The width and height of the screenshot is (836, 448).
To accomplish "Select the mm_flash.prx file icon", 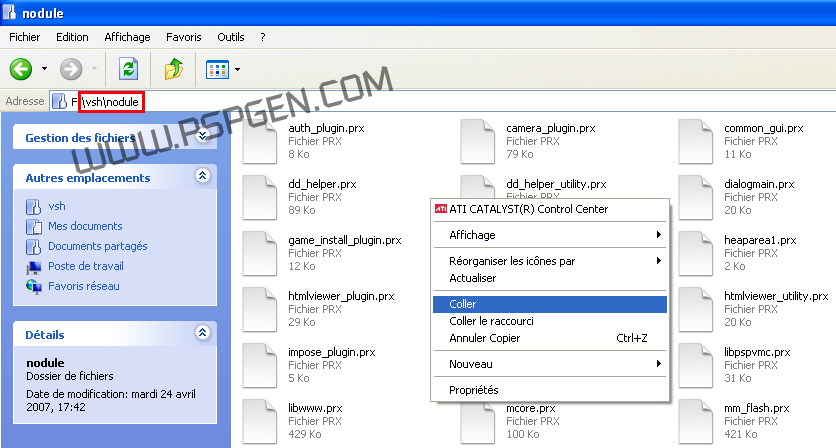I will pos(695,421).
